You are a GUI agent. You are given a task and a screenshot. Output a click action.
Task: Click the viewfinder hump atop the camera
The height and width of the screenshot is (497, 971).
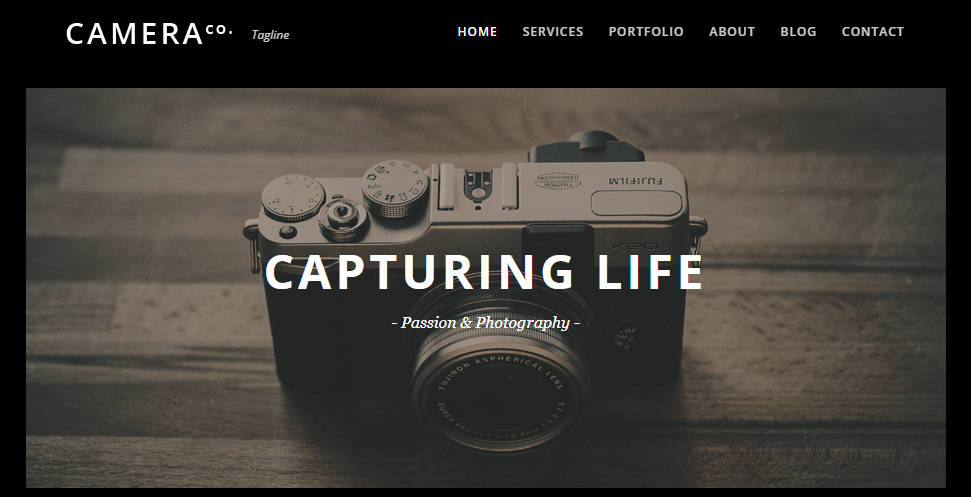click(x=585, y=147)
